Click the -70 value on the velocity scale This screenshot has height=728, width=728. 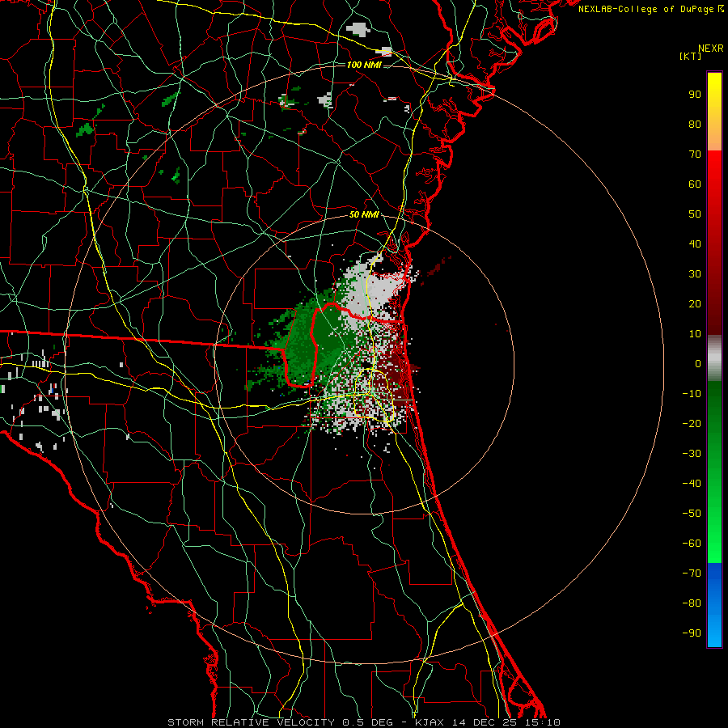coord(692,574)
